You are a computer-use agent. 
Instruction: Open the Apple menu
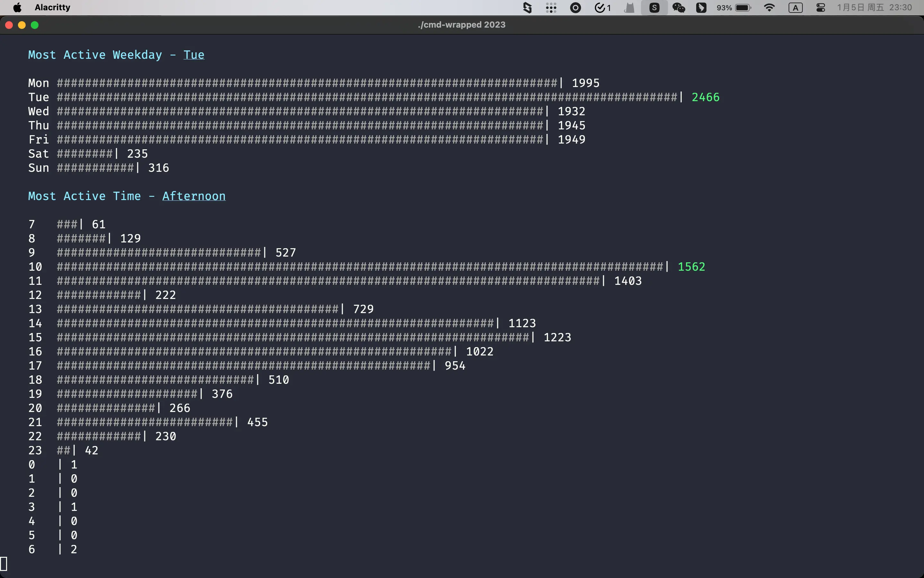[x=17, y=8]
